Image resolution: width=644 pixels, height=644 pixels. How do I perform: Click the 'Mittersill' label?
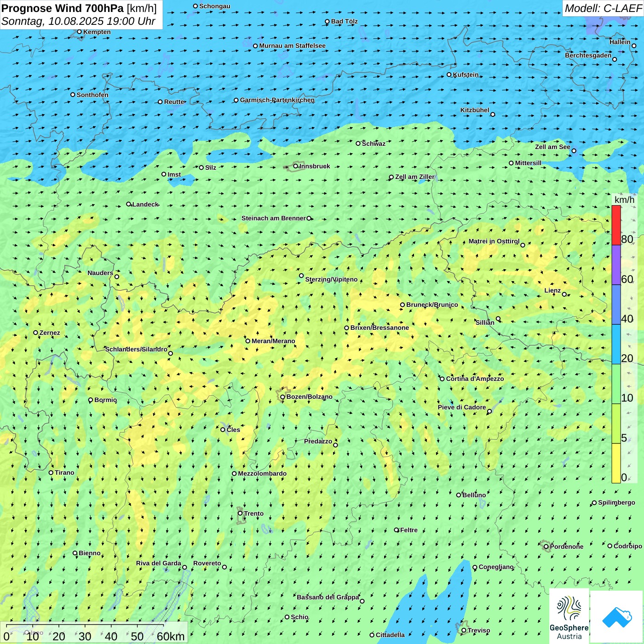(528, 163)
